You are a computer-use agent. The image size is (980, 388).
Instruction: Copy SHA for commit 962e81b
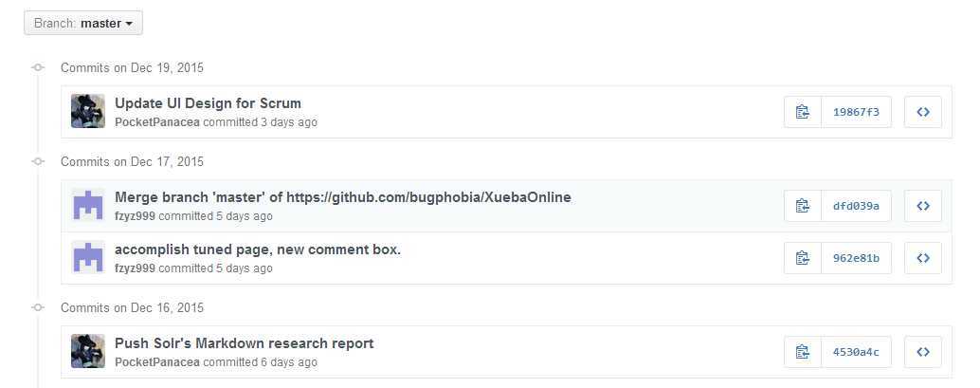pyautogui.click(x=803, y=258)
